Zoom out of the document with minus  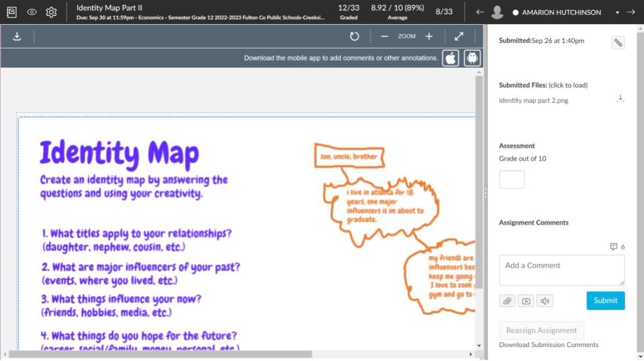385,37
